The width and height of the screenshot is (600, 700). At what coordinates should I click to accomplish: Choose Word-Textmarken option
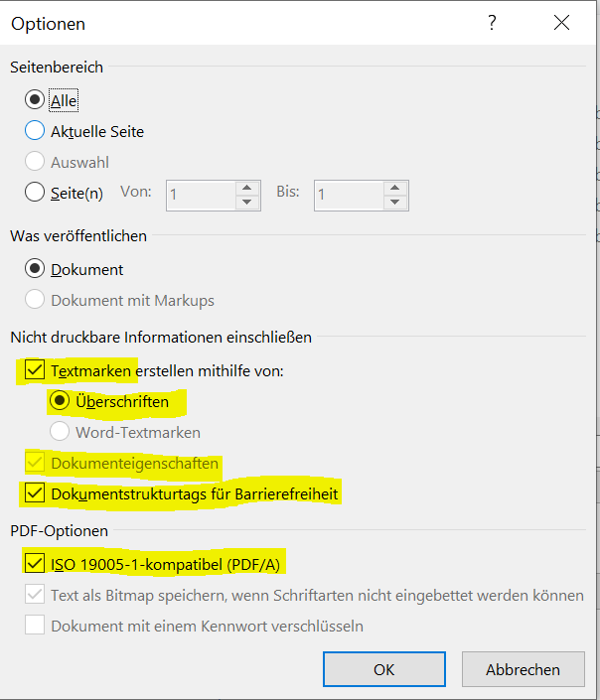[x=60, y=432]
